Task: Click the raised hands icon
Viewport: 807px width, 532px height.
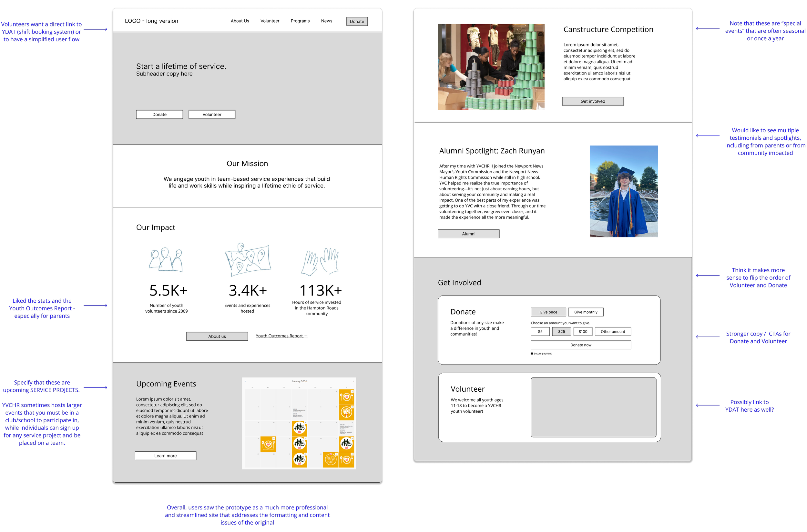Action: pyautogui.click(x=320, y=261)
